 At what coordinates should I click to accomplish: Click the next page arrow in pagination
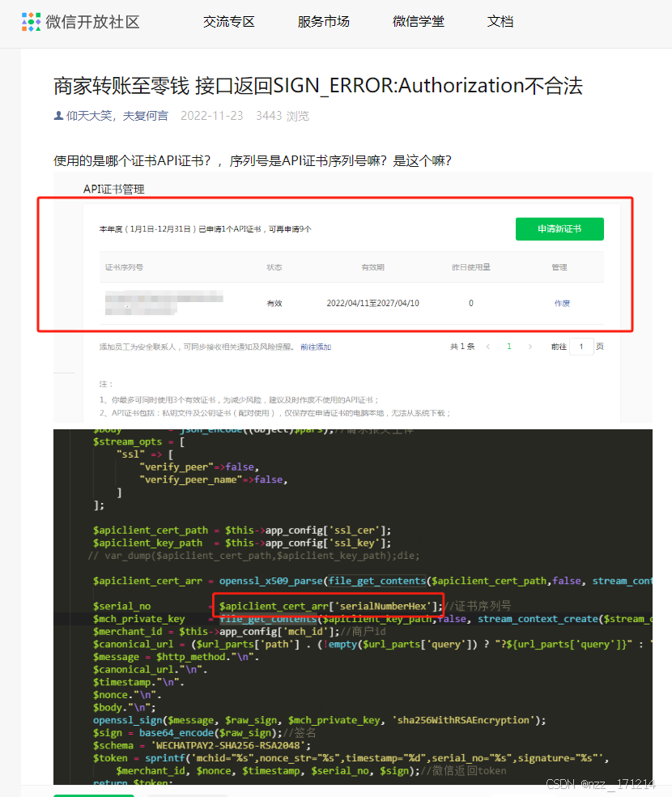[530, 347]
